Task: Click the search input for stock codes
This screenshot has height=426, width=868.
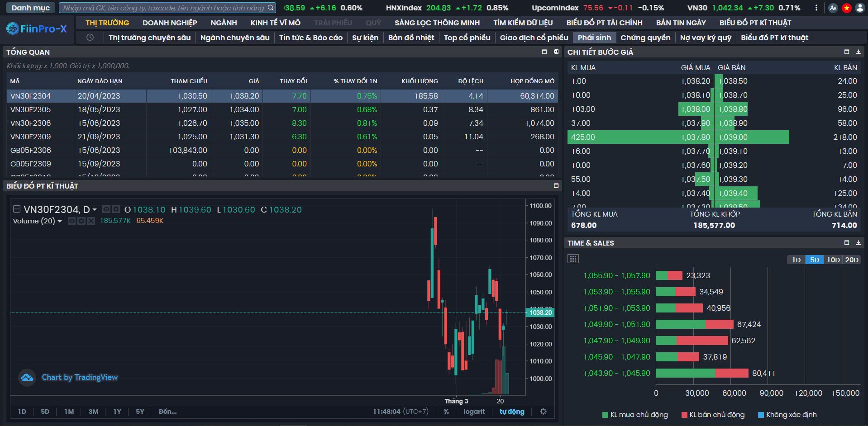Action: (164, 8)
